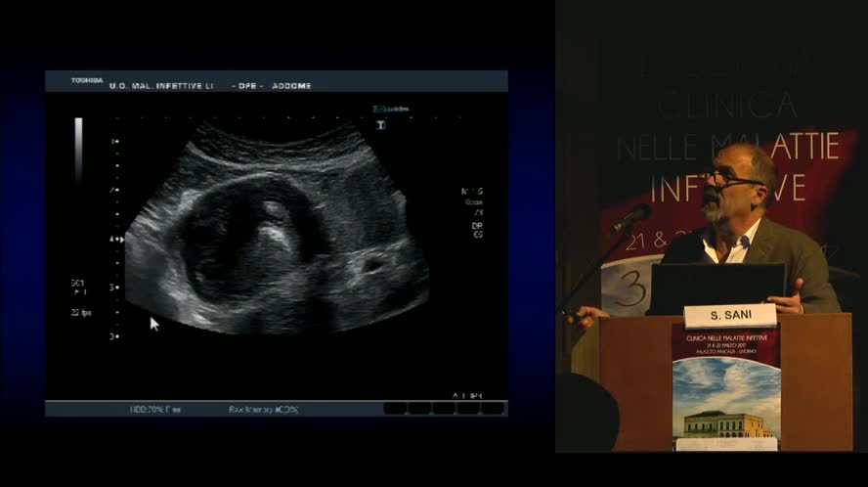
Task: Click the HDD free space status text
Action: 154,409
